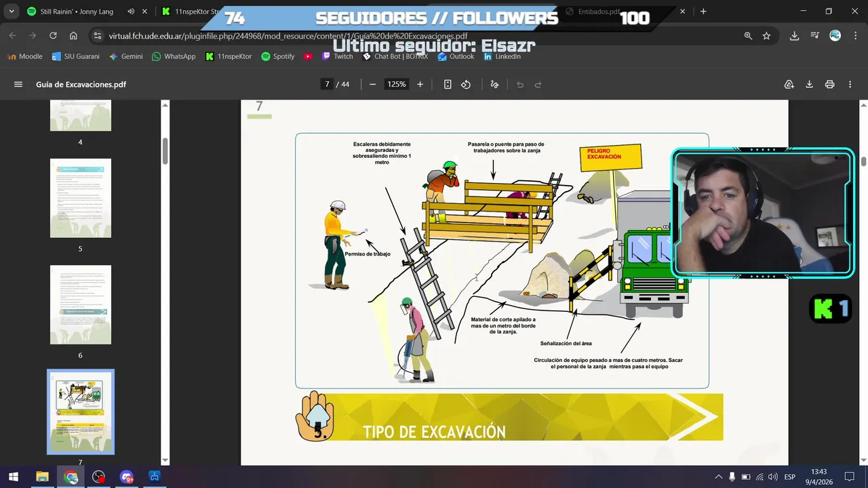Click the PDF undo arrow
868x488 pixels.
coord(520,85)
